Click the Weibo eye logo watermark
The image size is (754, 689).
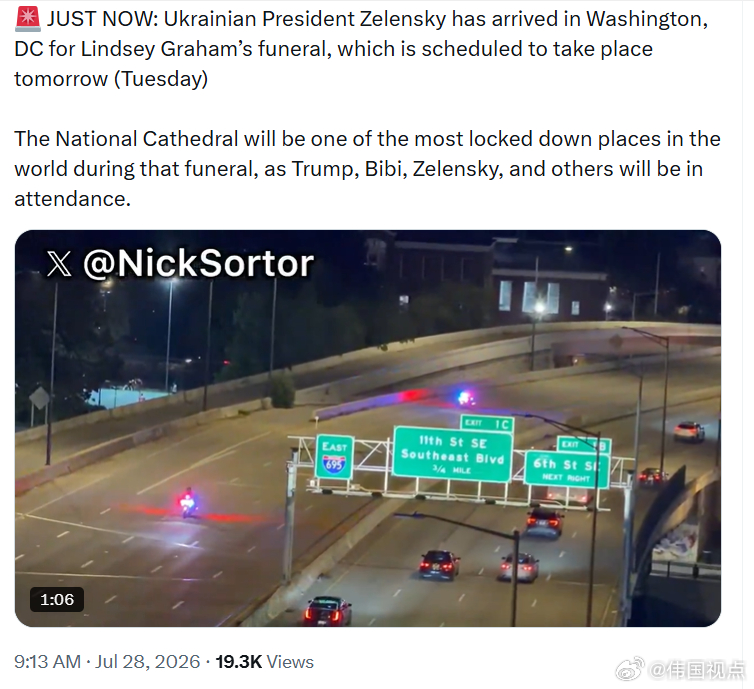[x=630, y=669]
